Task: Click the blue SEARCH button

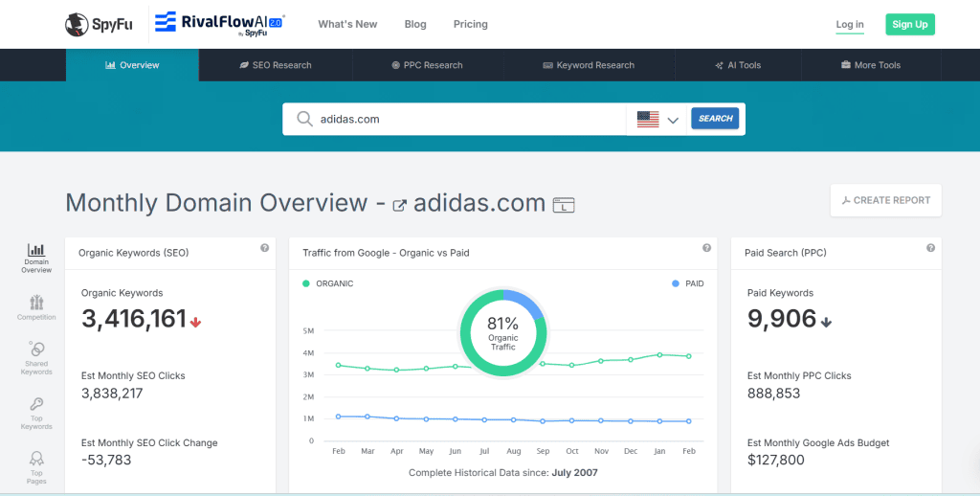Action: point(715,118)
